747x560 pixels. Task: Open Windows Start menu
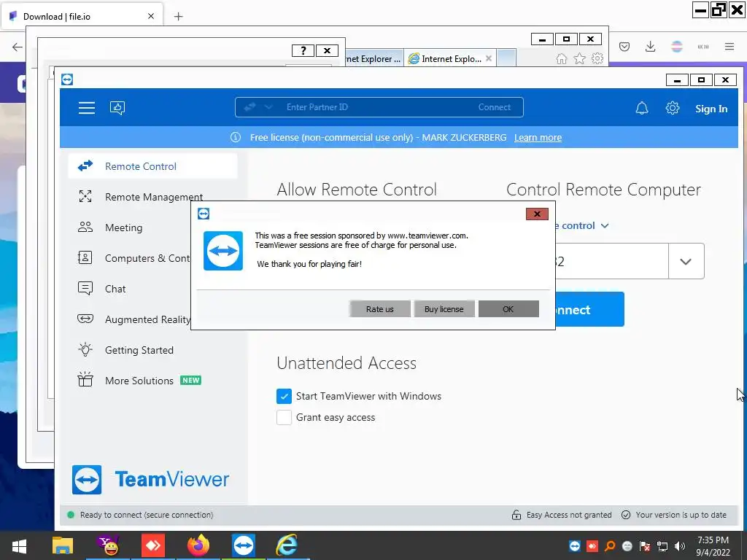[19, 546]
